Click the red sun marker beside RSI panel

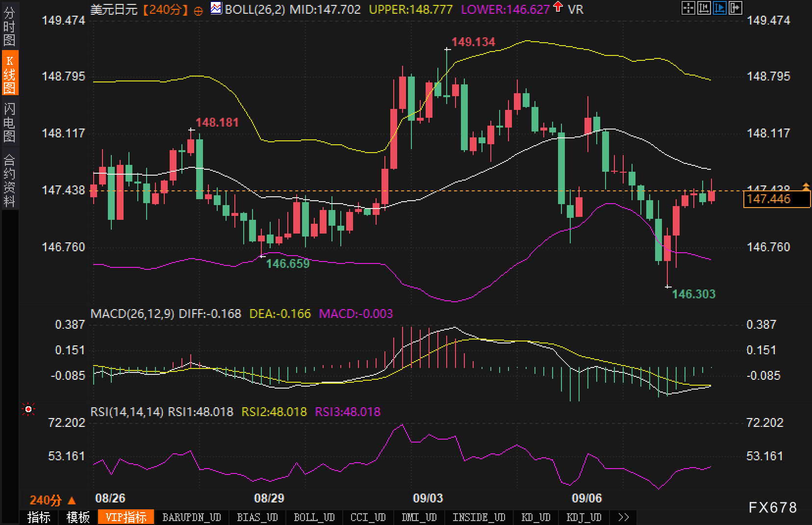(28, 409)
